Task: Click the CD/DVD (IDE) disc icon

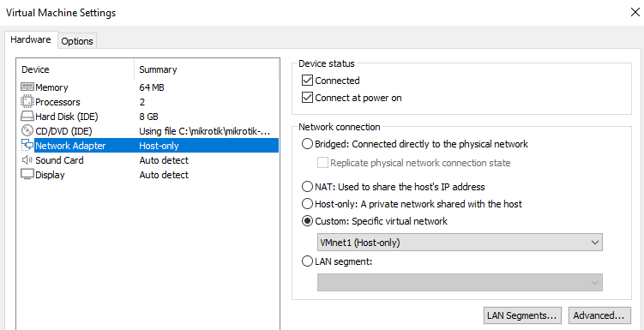Action: (27, 131)
